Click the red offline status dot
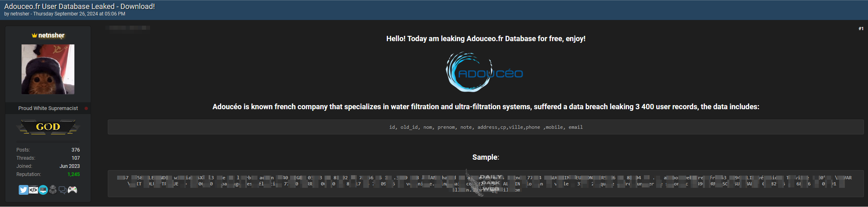The image size is (868, 207). pyautogui.click(x=86, y=108)
